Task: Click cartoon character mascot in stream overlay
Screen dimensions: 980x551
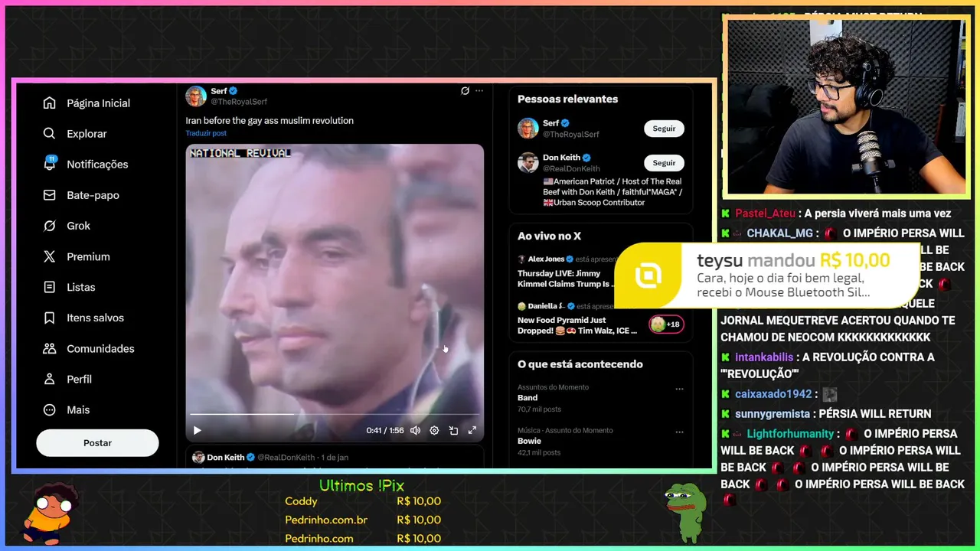Action: [x=50, y=513]
